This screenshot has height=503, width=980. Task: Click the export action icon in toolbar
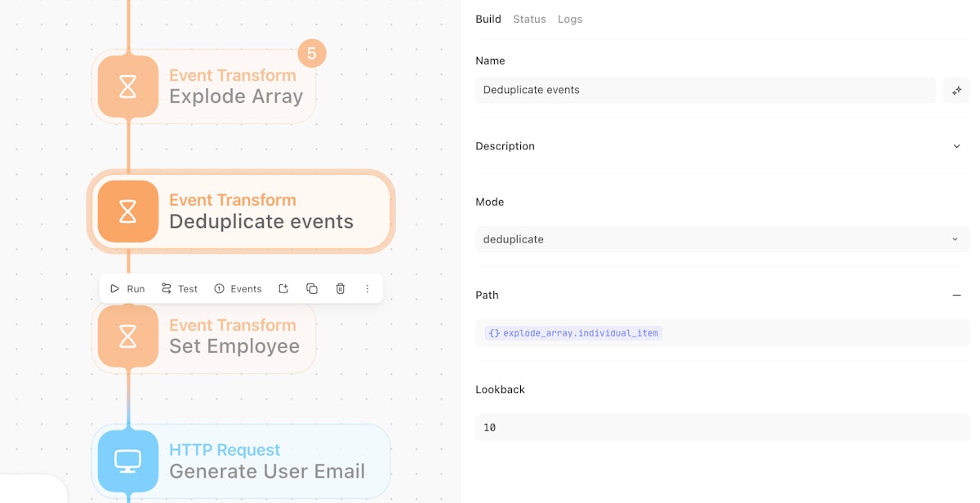(283, 288)
